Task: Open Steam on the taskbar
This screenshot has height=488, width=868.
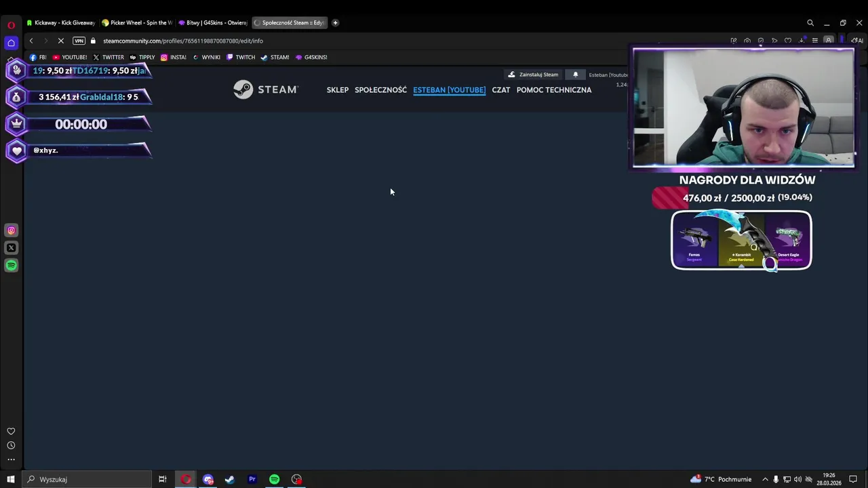Action: (230, 479)
